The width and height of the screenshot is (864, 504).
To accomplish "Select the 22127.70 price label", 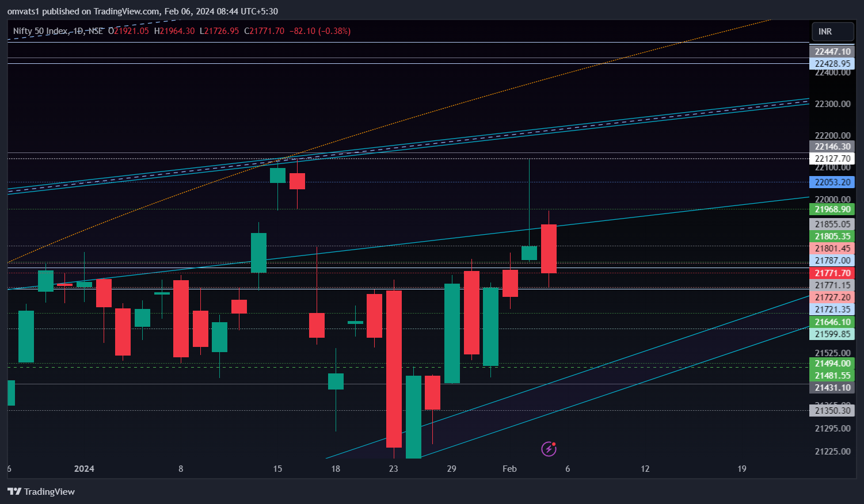I will (832, 159).
